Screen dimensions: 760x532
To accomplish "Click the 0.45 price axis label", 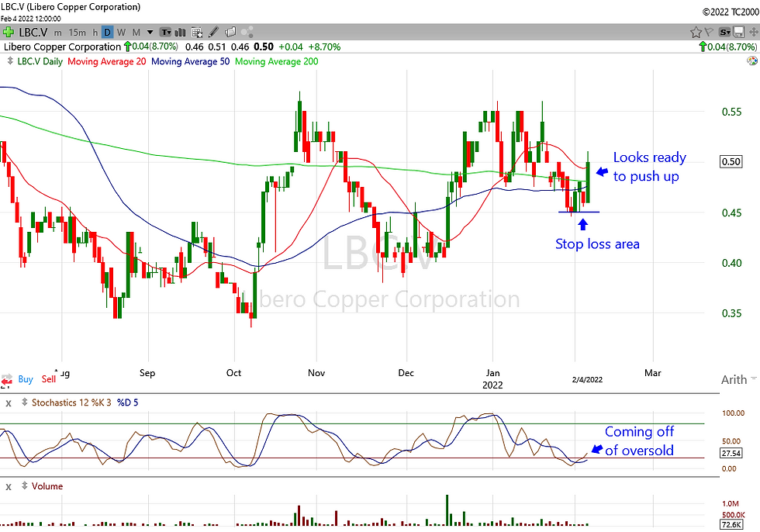I will click(731, 212).
